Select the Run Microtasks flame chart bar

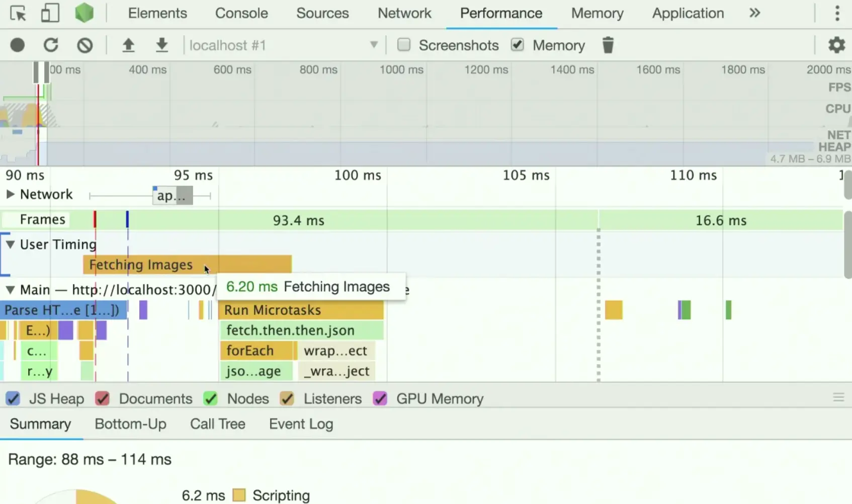[x=302, y=310]
